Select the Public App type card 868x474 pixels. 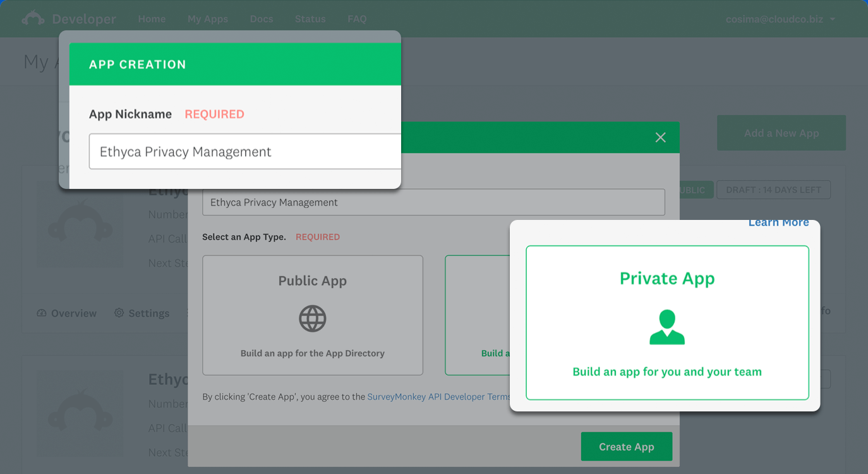click(x=313, y=315)
